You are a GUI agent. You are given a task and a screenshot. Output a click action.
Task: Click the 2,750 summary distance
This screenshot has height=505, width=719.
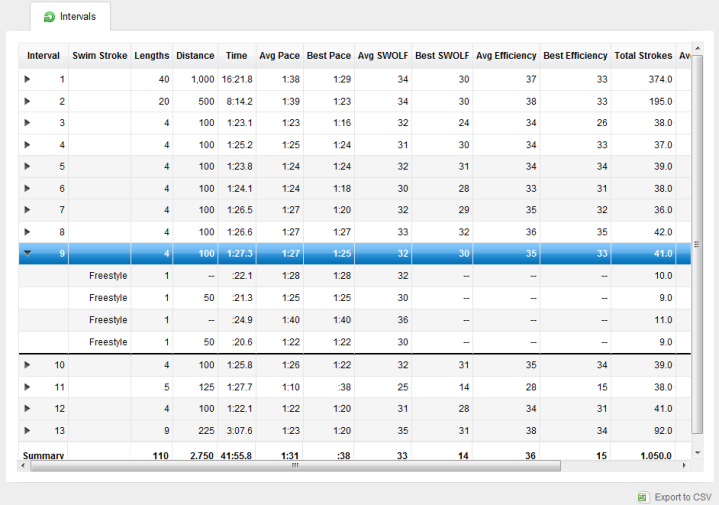coord(202,455)
